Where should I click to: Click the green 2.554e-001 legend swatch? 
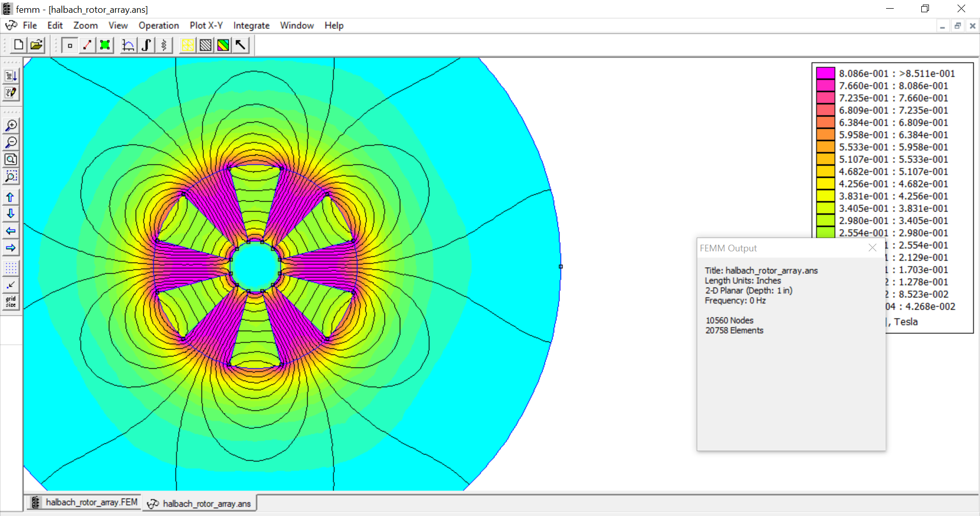point(825,232)
